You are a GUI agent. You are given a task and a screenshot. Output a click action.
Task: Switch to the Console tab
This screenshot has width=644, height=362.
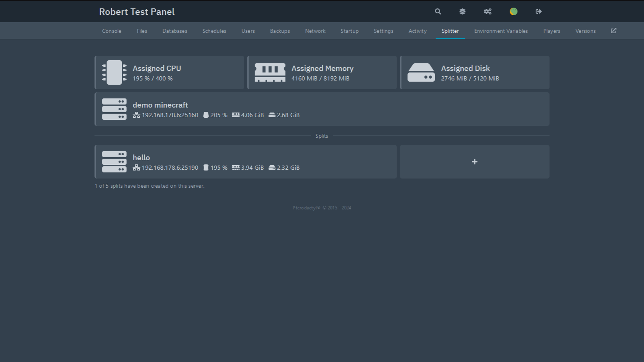click(111, 31)
